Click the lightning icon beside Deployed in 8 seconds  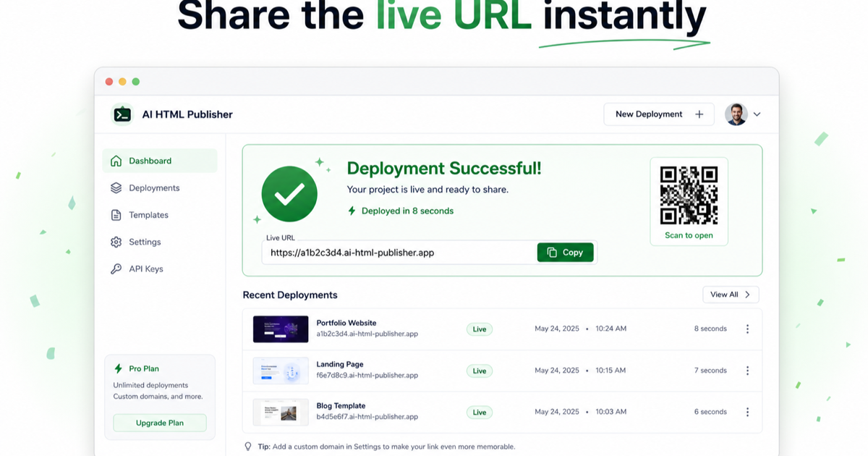[352, 211]
